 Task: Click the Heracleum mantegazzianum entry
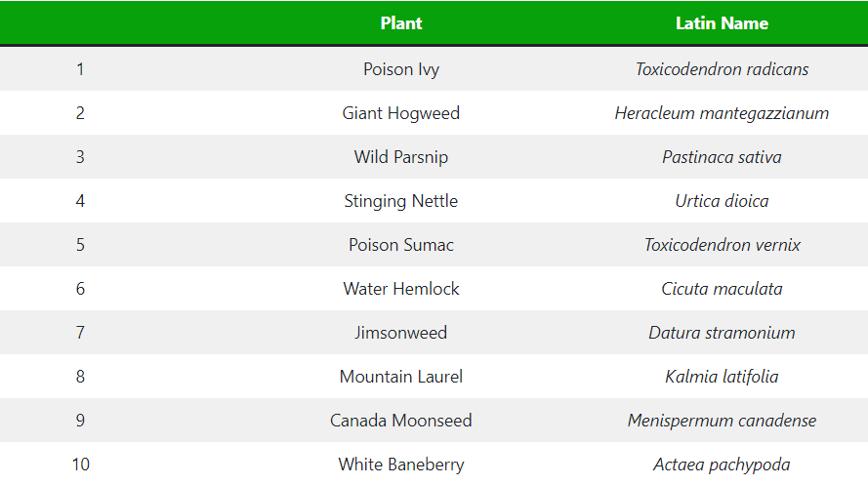click(722, 113)
